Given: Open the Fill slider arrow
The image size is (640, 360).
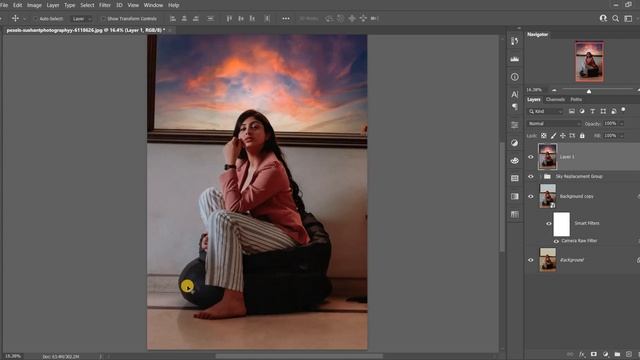Looking at the screenshot, I should point(621,136).
